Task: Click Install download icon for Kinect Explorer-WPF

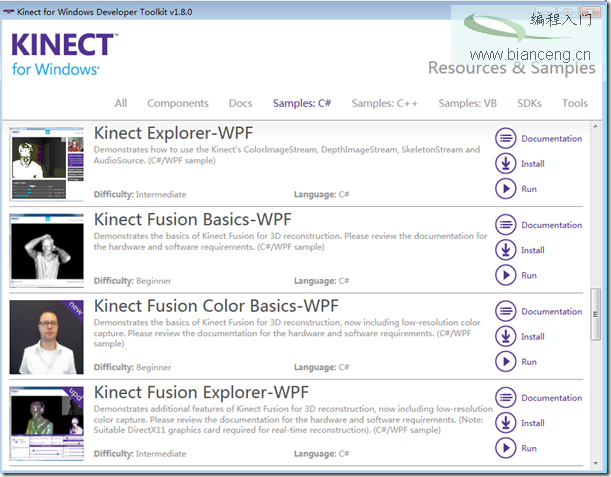Action: pos(506,164)
